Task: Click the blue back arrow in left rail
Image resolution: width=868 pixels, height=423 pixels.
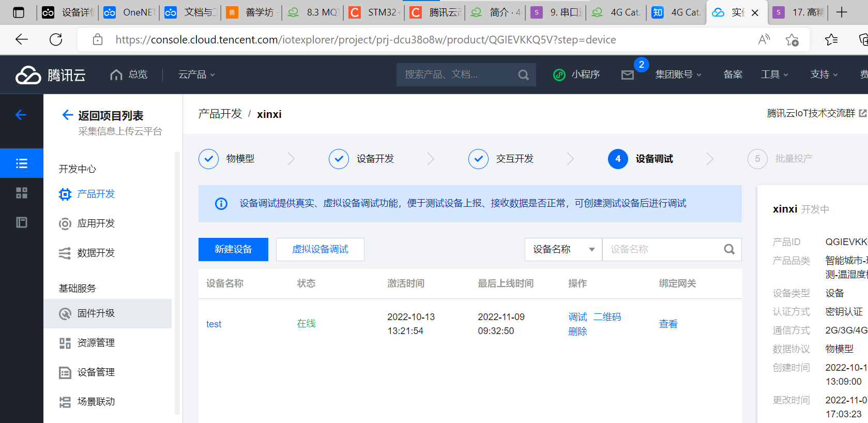Action: click(21, 115)
